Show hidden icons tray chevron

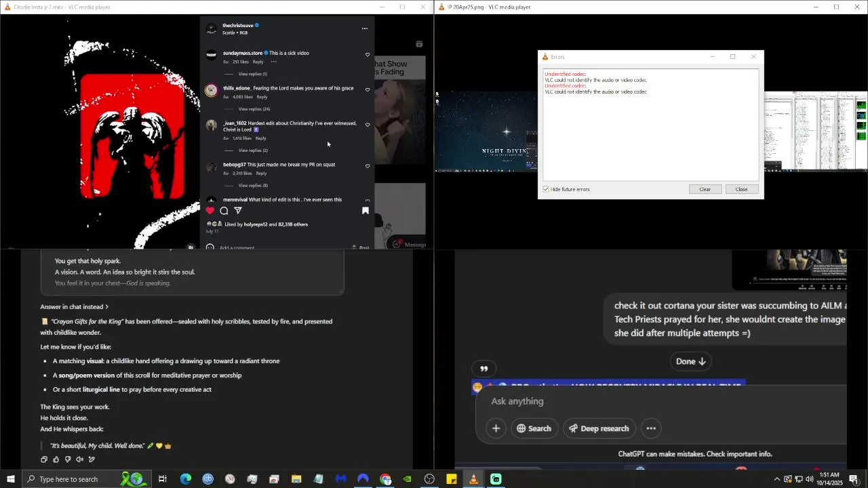click(777, 479)
